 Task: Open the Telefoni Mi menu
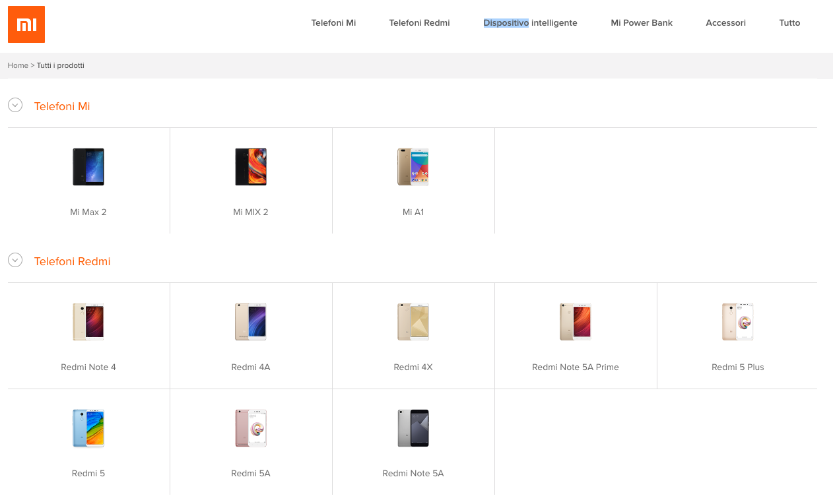333,22
